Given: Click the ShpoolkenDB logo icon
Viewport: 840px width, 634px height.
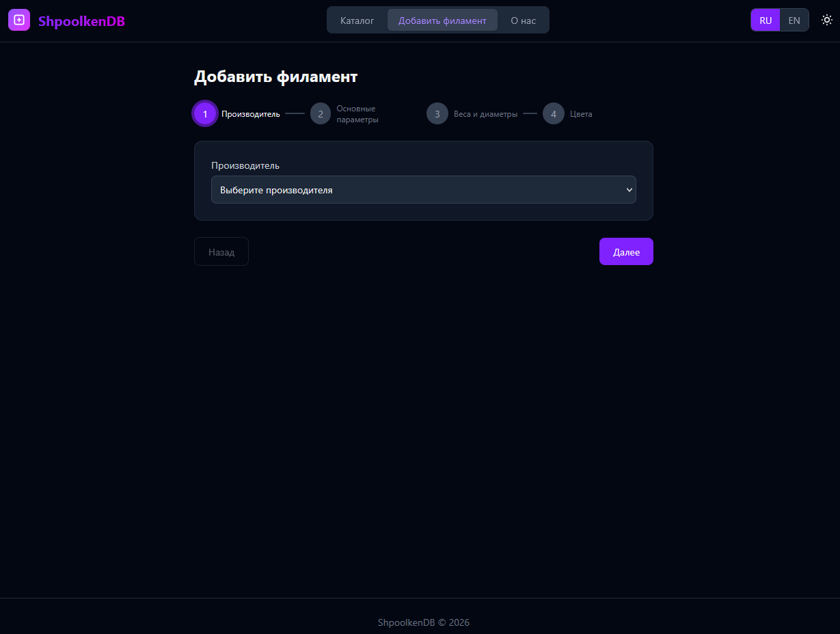Looking at the screenshot, I should 19,20.
